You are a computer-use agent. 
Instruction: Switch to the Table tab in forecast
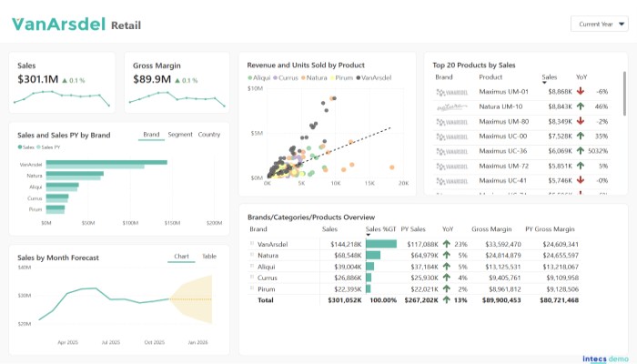coord(208,257)
